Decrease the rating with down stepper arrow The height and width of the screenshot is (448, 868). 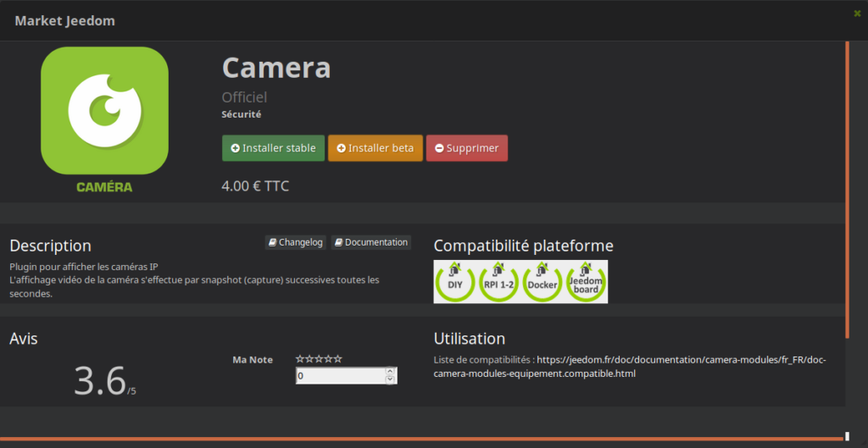[390, 379]
